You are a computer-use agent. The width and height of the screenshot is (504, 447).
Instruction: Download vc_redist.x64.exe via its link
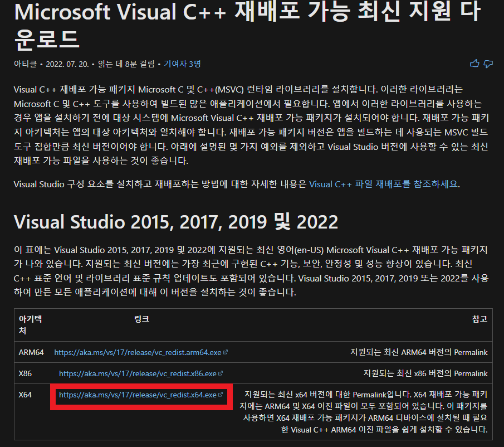point(138,395)
